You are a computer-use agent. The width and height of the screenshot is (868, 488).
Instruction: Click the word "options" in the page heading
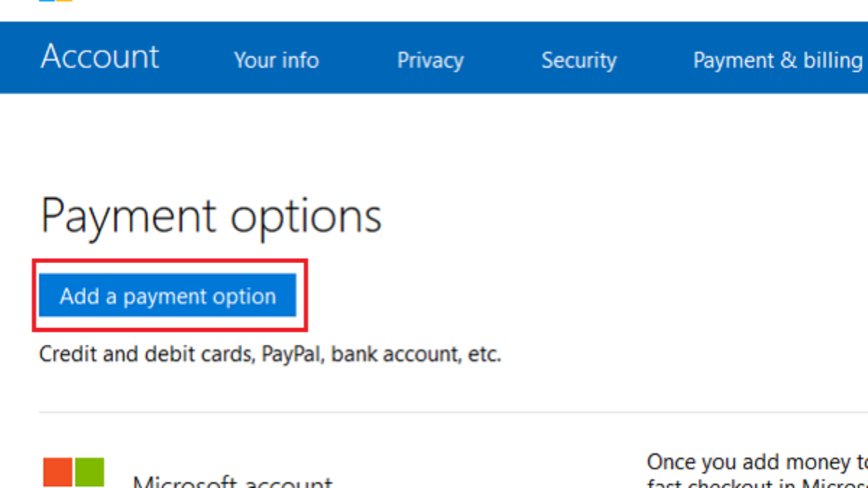[307, 215]
